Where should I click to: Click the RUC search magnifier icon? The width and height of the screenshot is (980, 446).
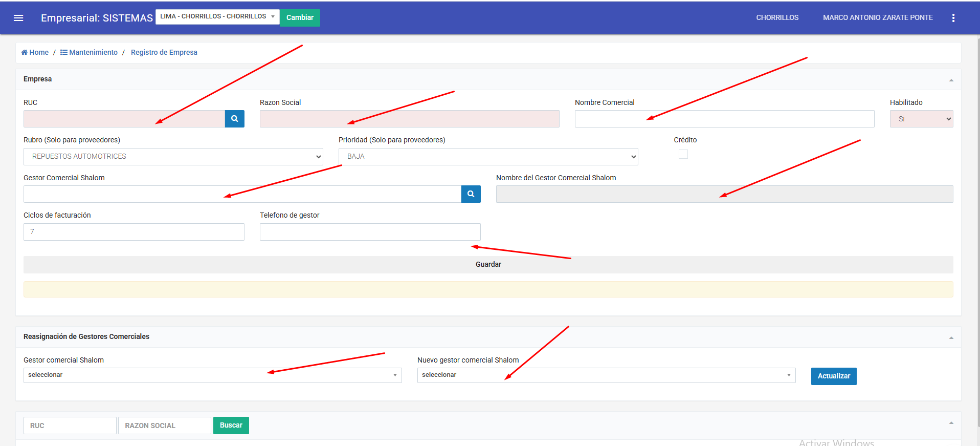pos(235,119)
